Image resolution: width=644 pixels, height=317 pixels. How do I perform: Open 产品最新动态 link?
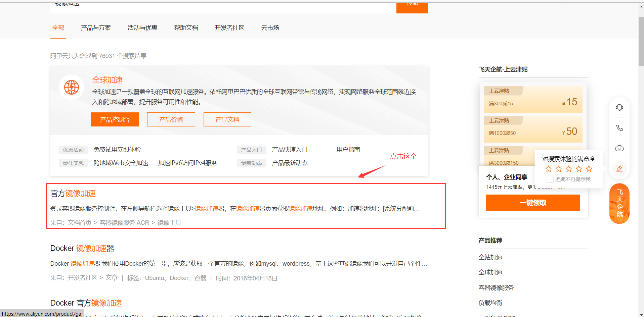pyautogui.click(x=290, y=163)
